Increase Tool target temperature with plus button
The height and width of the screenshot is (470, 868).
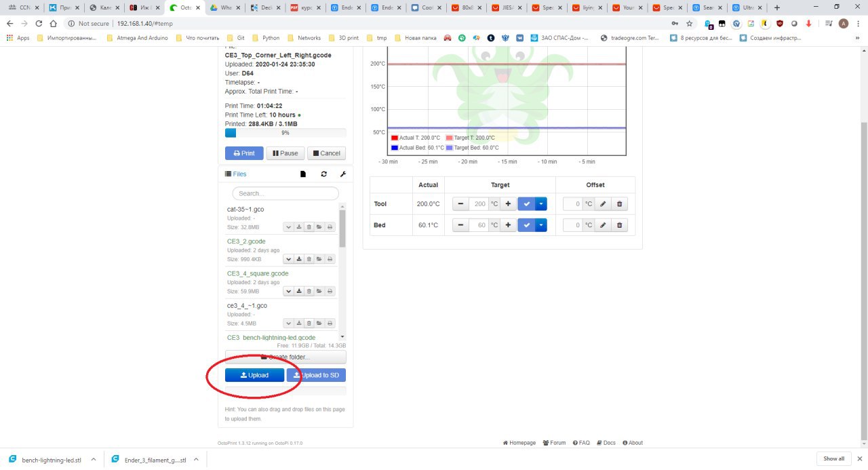pos(508,203)
